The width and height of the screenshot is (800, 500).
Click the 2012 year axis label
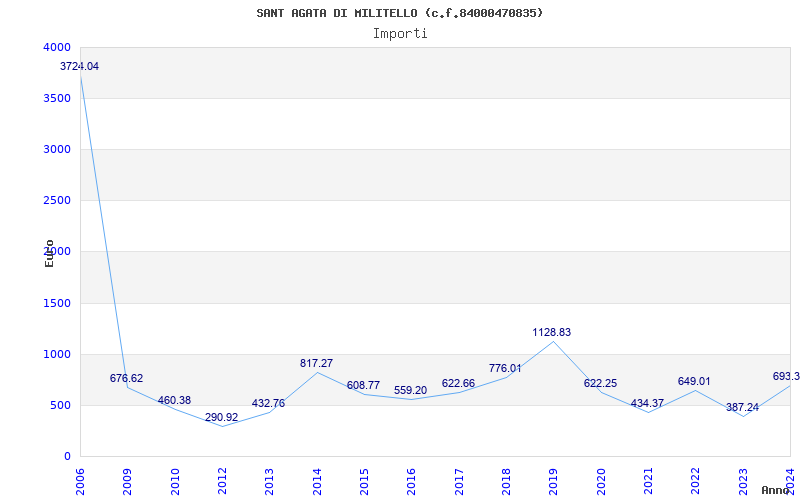222,482
